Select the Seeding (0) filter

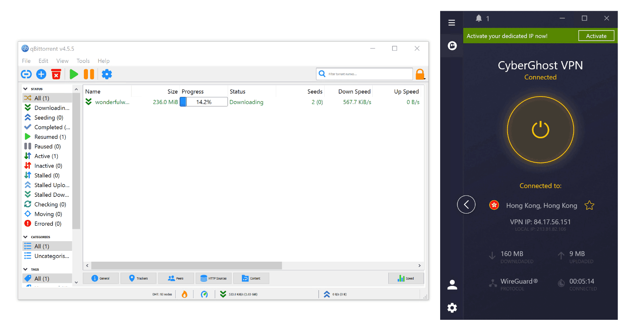click(47, 117)
